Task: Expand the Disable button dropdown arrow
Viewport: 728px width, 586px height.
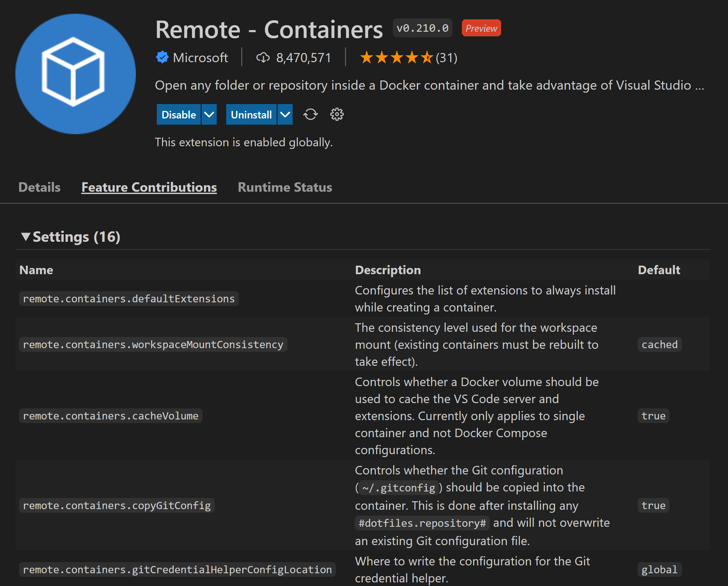Action: (x=209, y=115)
